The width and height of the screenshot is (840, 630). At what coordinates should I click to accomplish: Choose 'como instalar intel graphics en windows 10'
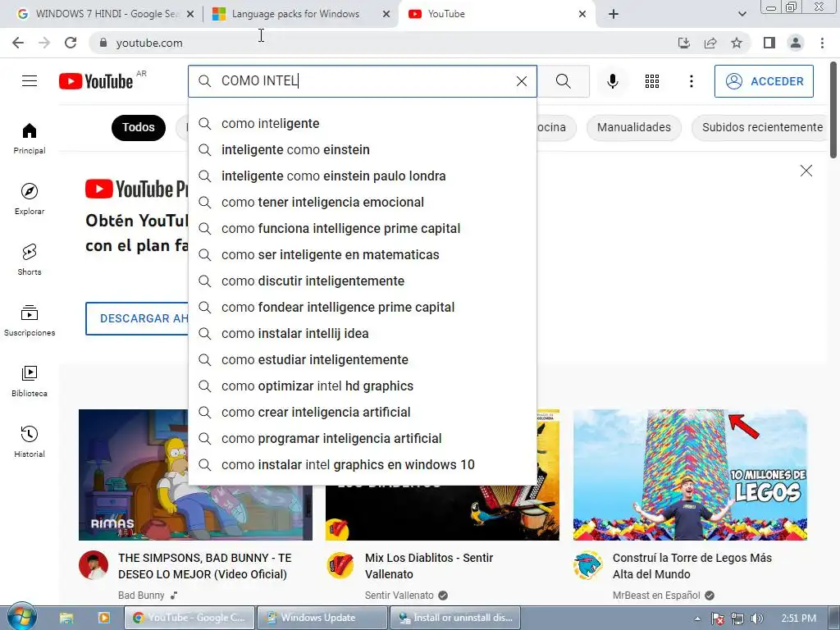pos(363,464)
